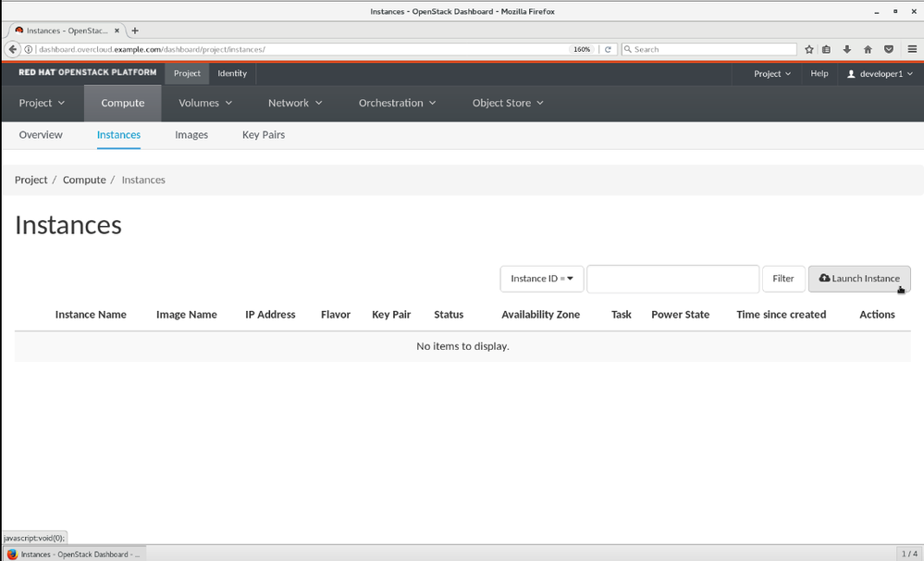Open the Firefox downloads arrow icon
This screenshot has height=561, width=924.
pyautogui.click(x=847, y=49)
